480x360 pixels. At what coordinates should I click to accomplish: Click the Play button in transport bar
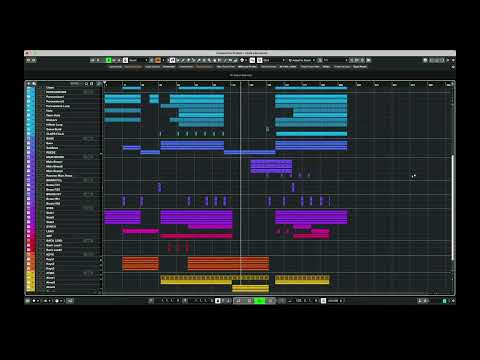click(x=260, y=301)
